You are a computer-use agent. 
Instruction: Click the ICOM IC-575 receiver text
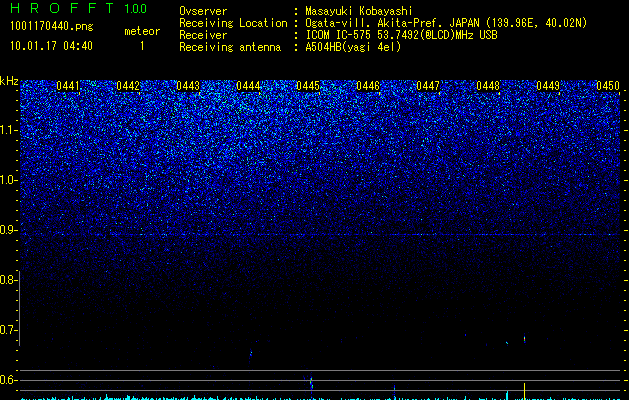[401, 35]
